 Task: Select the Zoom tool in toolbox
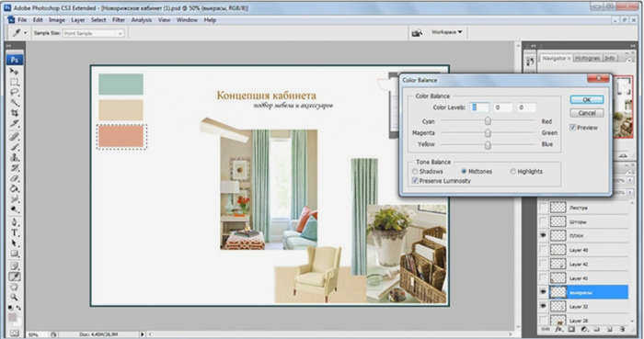pos(15,297)
